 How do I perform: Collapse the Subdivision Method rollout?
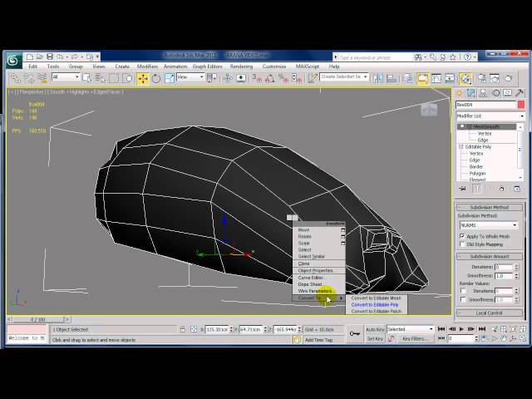[489, 207]
